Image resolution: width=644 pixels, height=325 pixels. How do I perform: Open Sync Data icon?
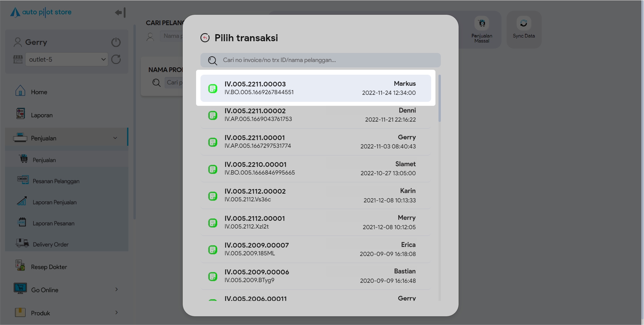pyautogui.click(x=523, y=23)
